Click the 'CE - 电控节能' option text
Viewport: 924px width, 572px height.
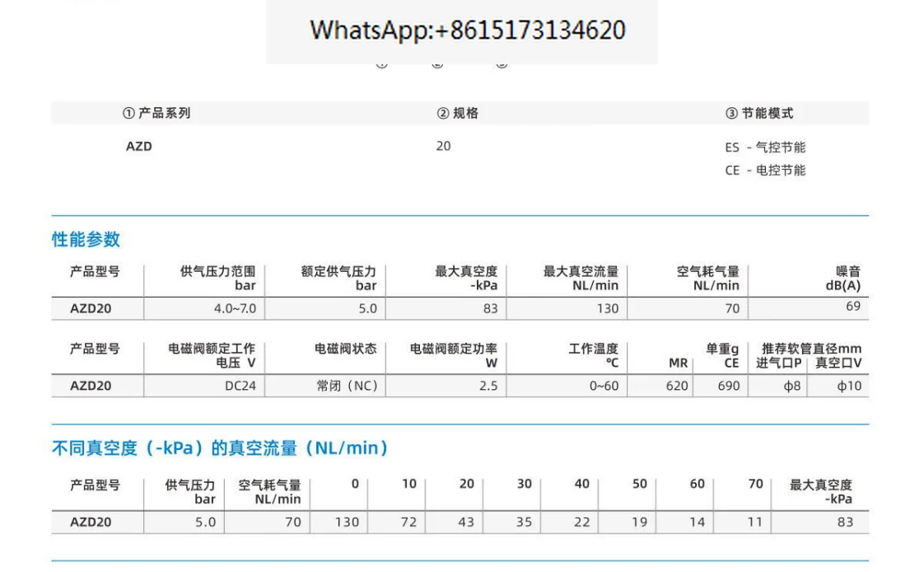pyautogui.click(x=765, y=171)
